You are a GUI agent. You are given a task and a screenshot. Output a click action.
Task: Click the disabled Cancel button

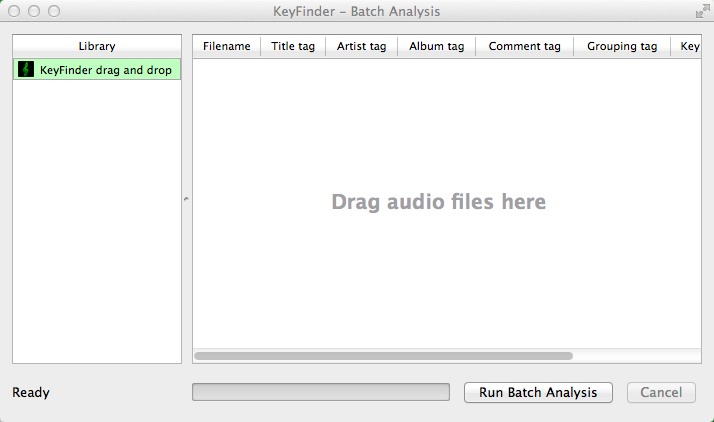661,392
